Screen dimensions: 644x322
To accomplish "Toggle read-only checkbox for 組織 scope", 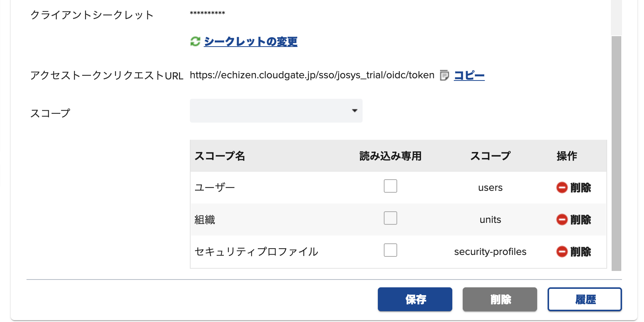I will coord(390,218).
